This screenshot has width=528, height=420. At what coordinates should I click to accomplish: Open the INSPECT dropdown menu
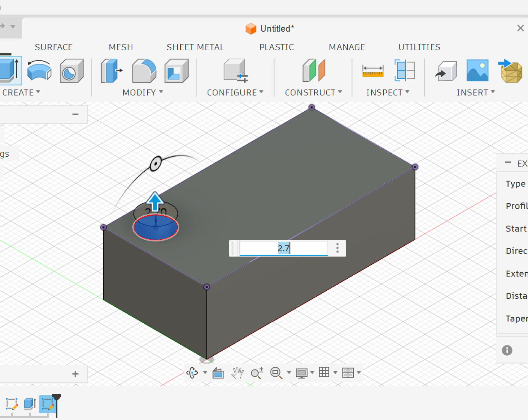point(388,92)
